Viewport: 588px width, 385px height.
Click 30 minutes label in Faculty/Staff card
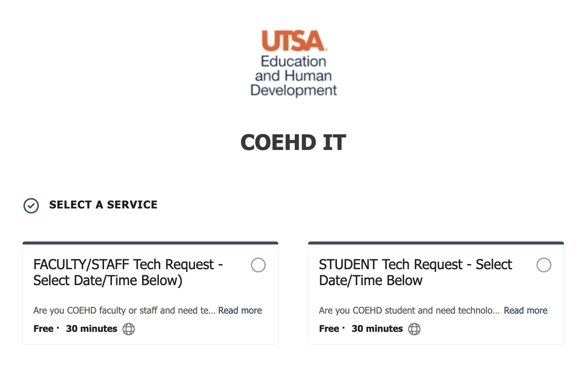pos(92,329)
